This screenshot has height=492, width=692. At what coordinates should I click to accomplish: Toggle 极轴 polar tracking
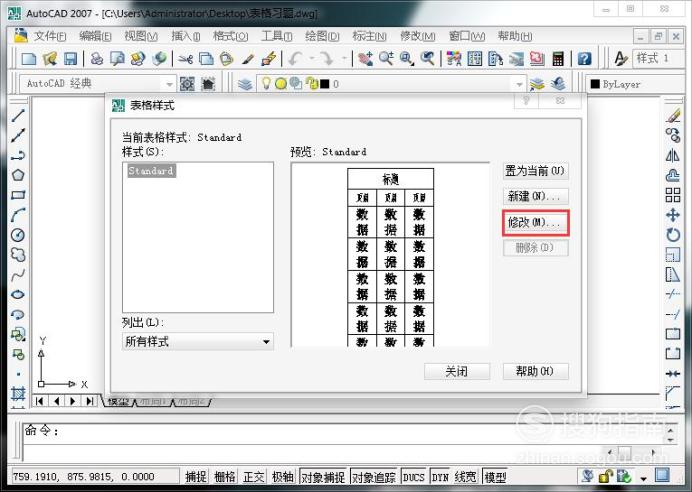[283, 477]
